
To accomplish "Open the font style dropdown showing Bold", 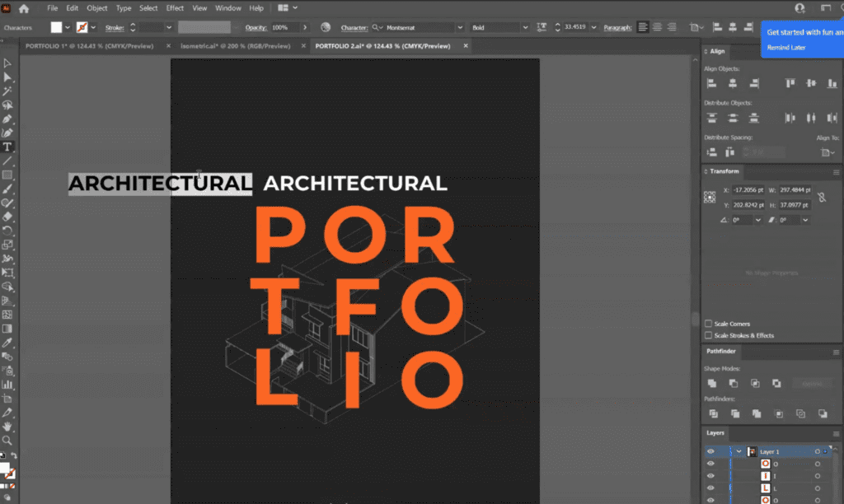I will point(524,27).
